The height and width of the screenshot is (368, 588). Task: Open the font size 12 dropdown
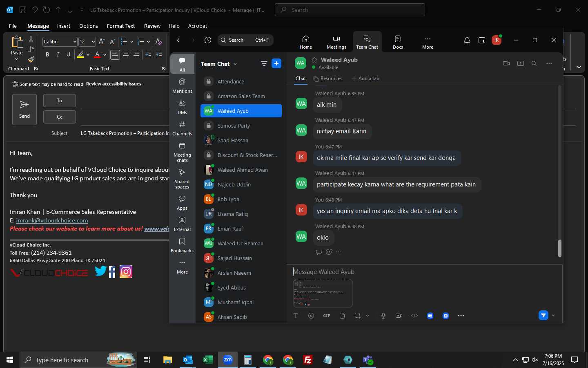[93, 42]
